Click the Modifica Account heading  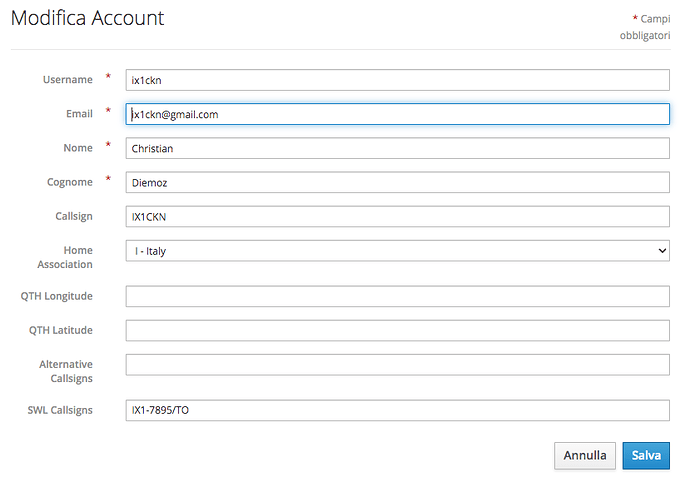point(88,18)
